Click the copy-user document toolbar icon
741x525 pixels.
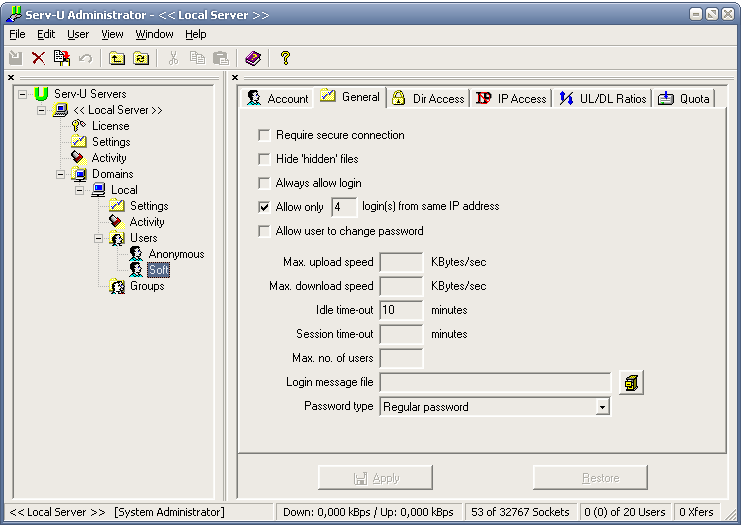[61, 58]
